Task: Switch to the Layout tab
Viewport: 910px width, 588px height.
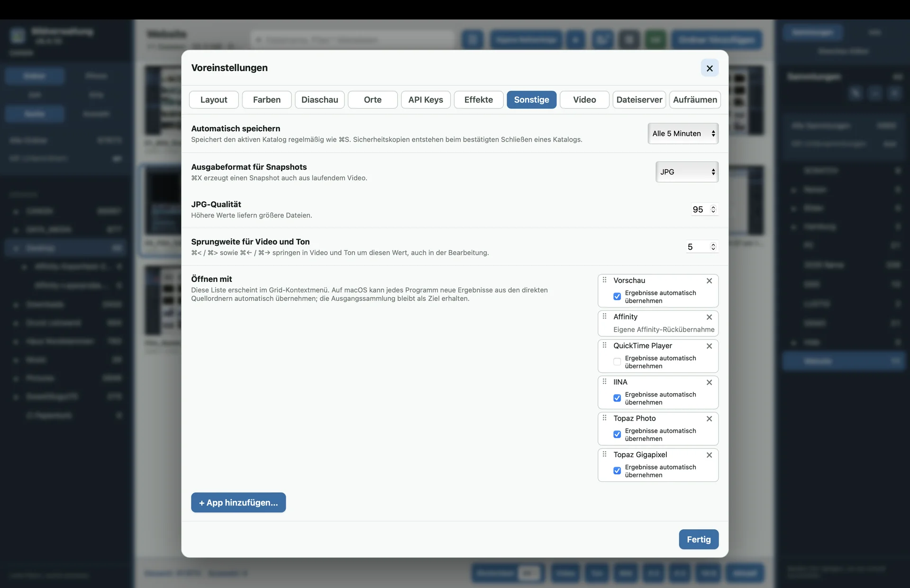Action: tap(214, 100)
